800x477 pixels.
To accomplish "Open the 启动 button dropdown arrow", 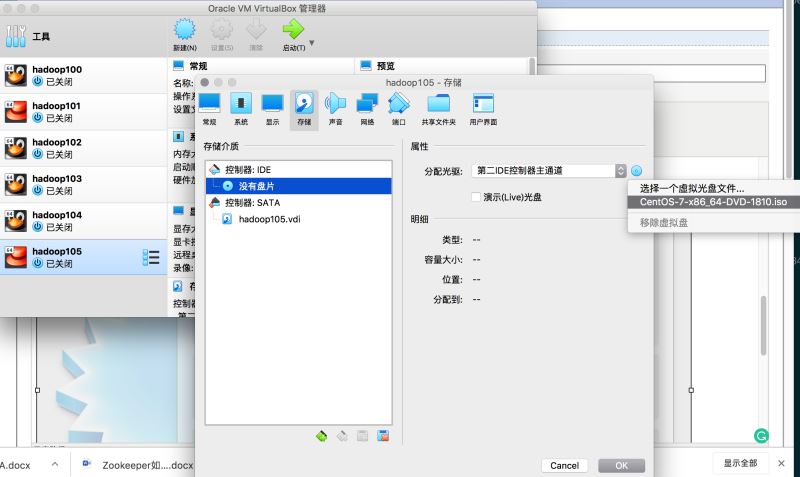I will 312,43.
